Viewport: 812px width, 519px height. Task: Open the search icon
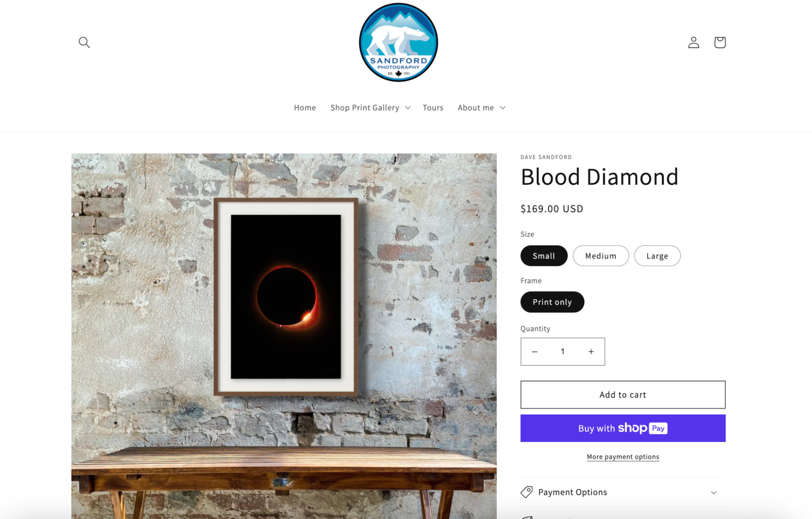point(84,42)
